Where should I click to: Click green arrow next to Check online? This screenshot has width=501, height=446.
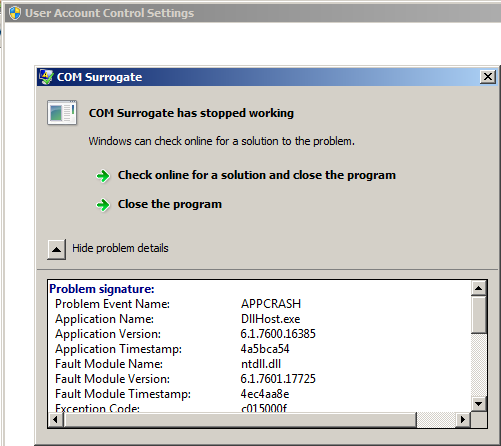pyautogui.click(x=103, y=176)
